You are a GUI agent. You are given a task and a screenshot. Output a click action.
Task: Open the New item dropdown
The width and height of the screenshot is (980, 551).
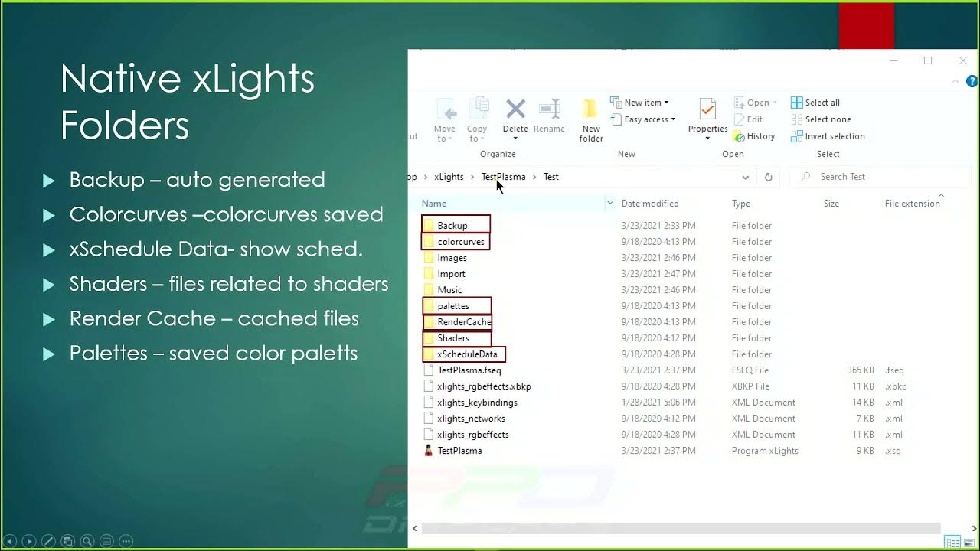[x=639, y=103]
